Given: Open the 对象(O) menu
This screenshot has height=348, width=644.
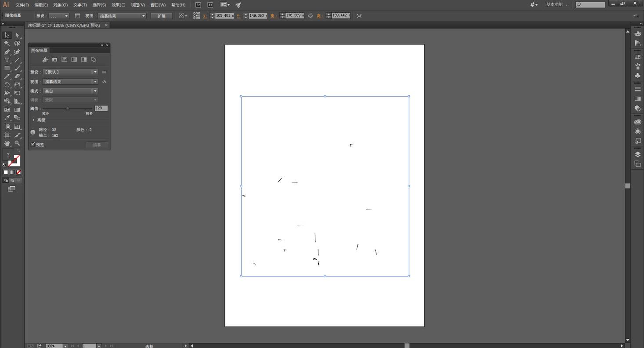Looking at the screenshot, I should pos(60,5).
